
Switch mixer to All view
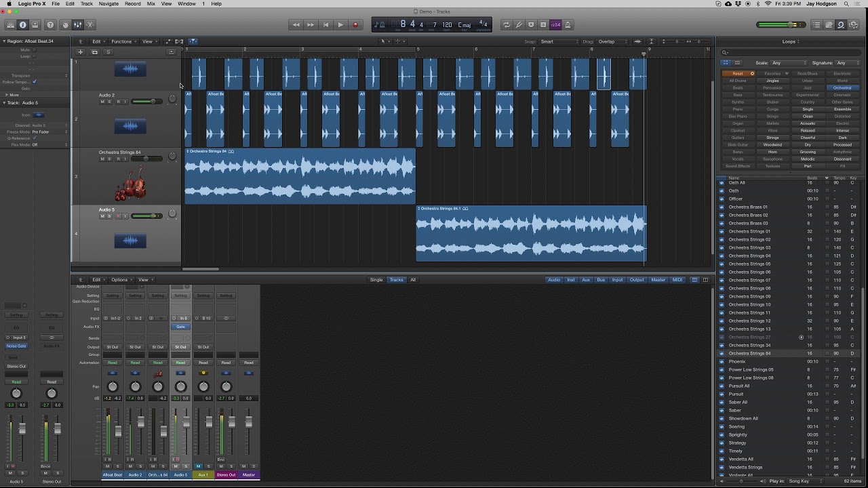412,280
